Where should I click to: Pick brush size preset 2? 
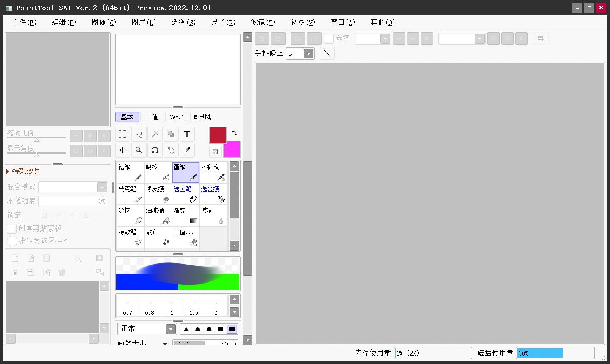[x=216, y=306]
